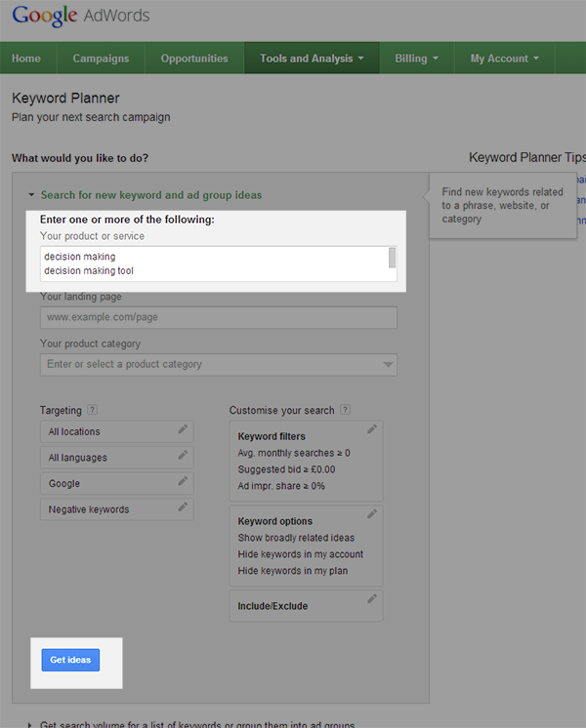This screenshot has width=586, height=728.
Task: Click the Keyword Planner heading
Action: (65, 98)
